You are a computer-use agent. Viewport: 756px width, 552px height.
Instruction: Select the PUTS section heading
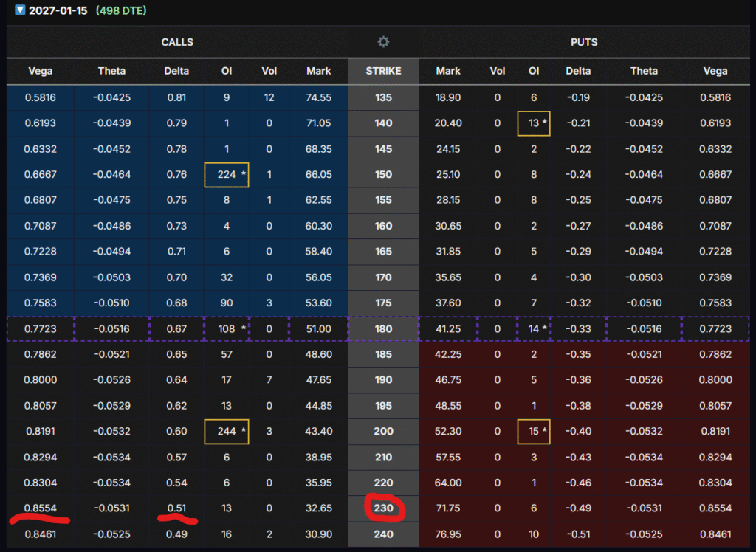[x=584, y=42]
